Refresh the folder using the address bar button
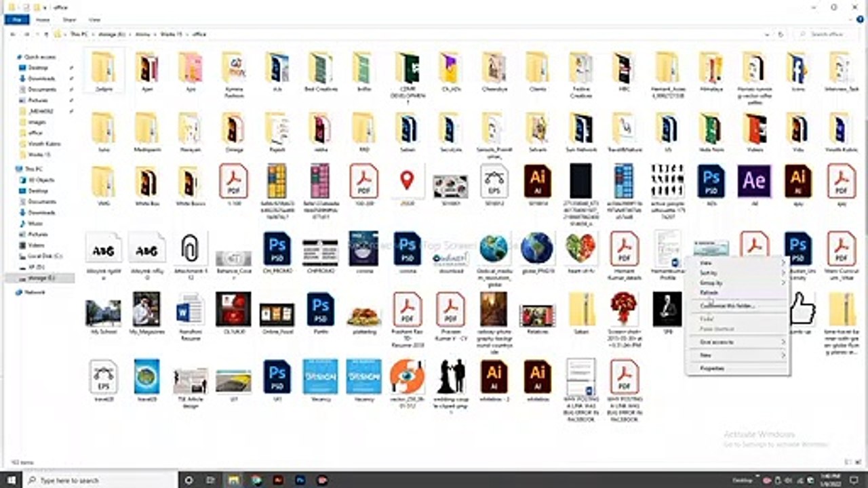868x488 pixels. point(781,34)
